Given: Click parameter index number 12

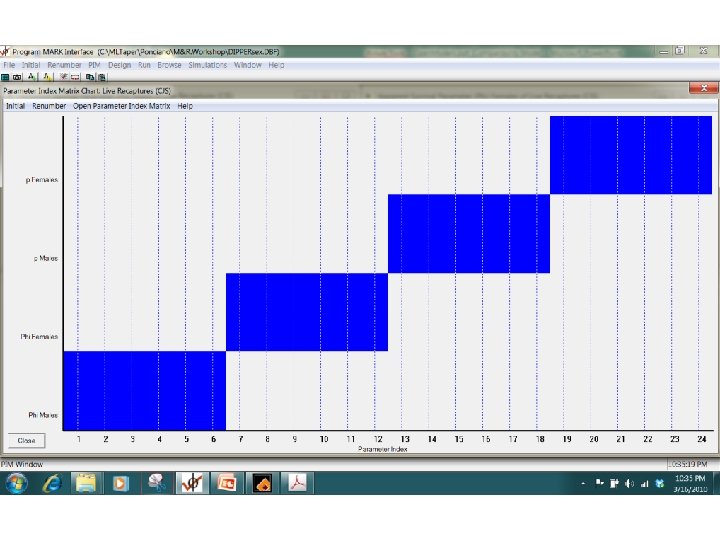Looking at the screenshot, I should (x=378, y=439).
